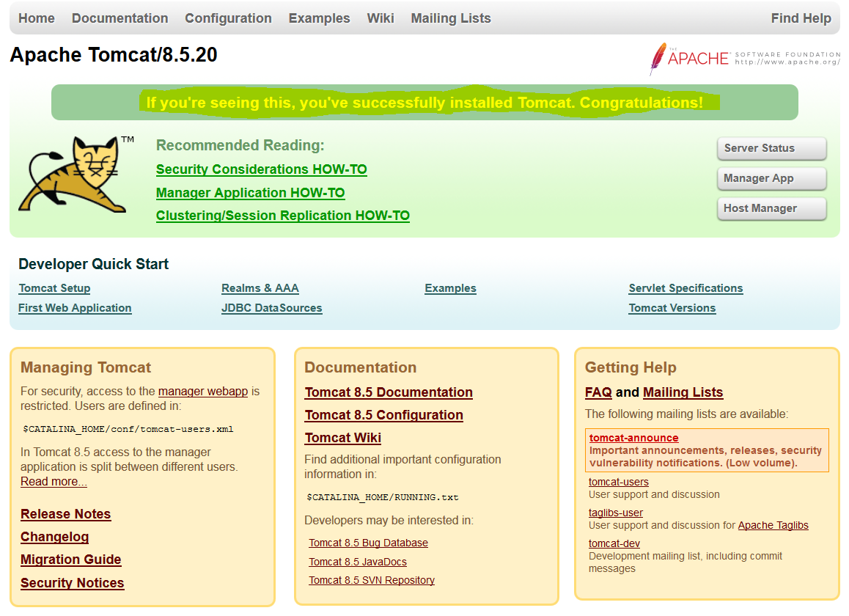Open the Tomcat Versions link
The height and width of the screenshot is (616, 849).
(x=672, y=308)
